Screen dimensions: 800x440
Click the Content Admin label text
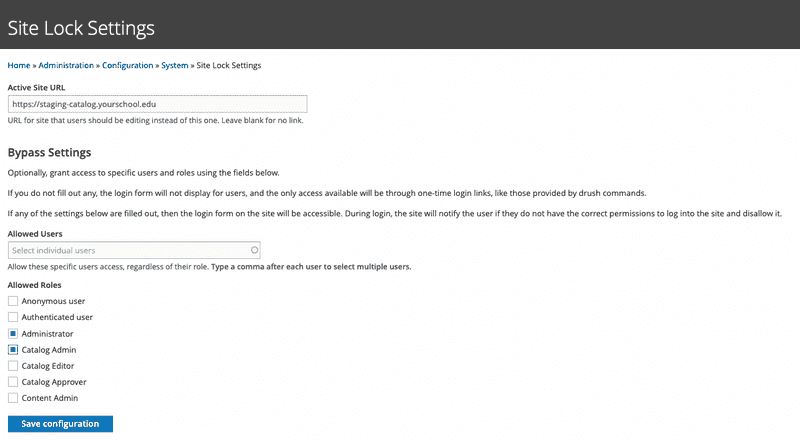50,398
